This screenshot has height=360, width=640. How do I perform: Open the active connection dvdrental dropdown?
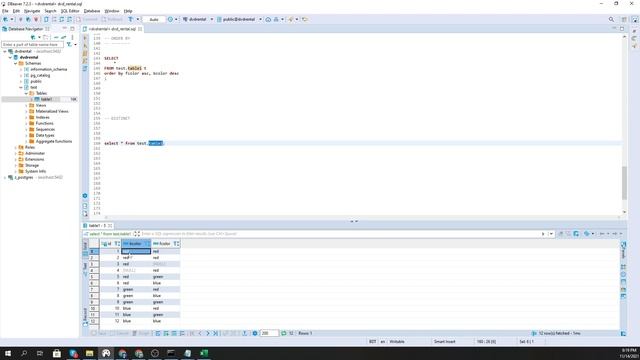198,19
